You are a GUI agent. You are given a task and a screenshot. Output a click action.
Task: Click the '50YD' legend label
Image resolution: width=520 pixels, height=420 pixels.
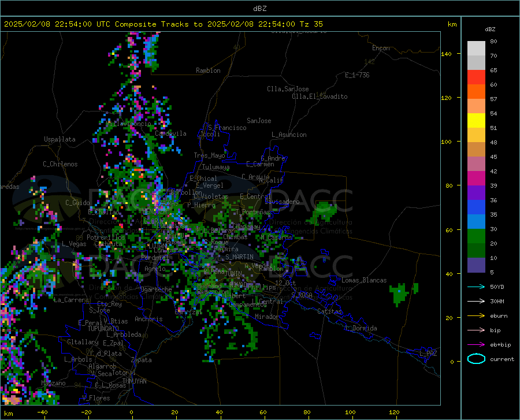[497, 287]
